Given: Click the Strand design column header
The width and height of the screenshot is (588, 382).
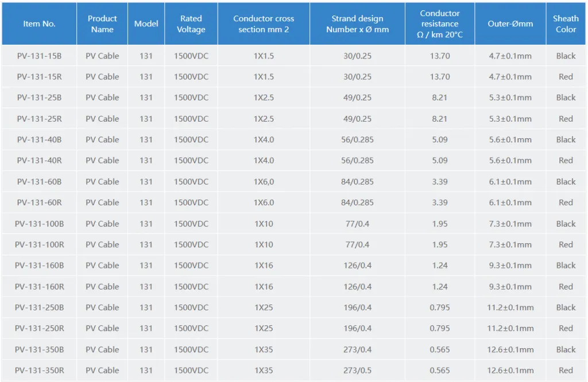Looking at the screenshot, I should 357,24.
